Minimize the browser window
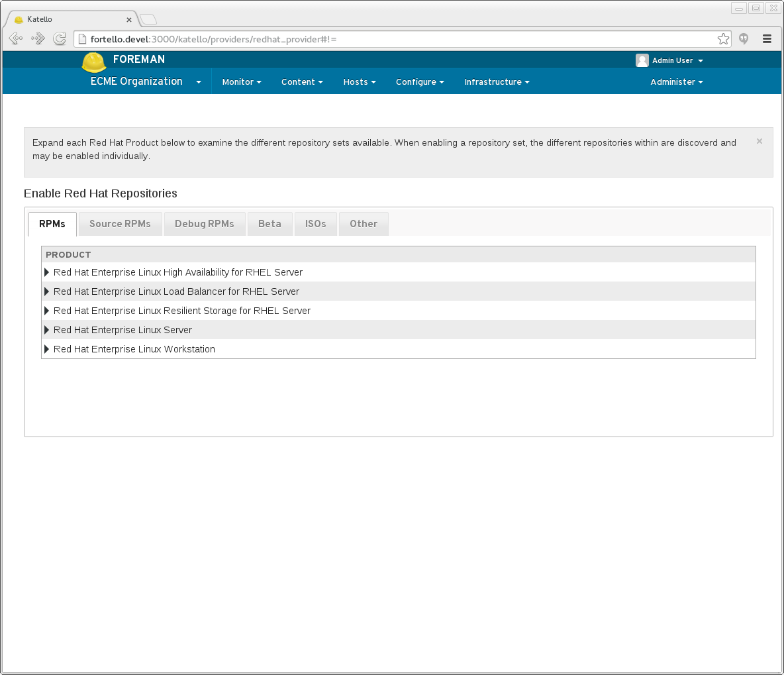Viewport: 784px width, 675px height. click(x=738, y=8)
